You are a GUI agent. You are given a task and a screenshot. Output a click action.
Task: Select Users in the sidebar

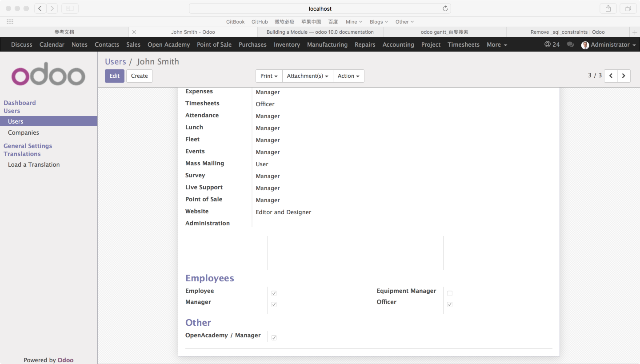point(48,121)
